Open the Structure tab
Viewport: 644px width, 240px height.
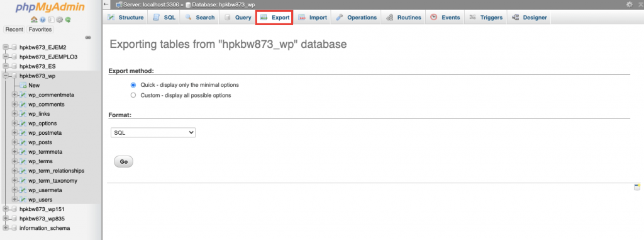[126, 18]
